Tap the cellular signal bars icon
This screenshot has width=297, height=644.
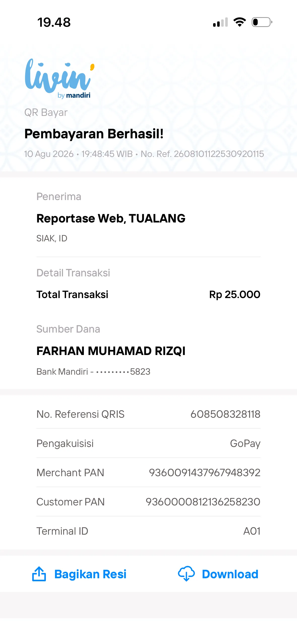click(220, 22)
